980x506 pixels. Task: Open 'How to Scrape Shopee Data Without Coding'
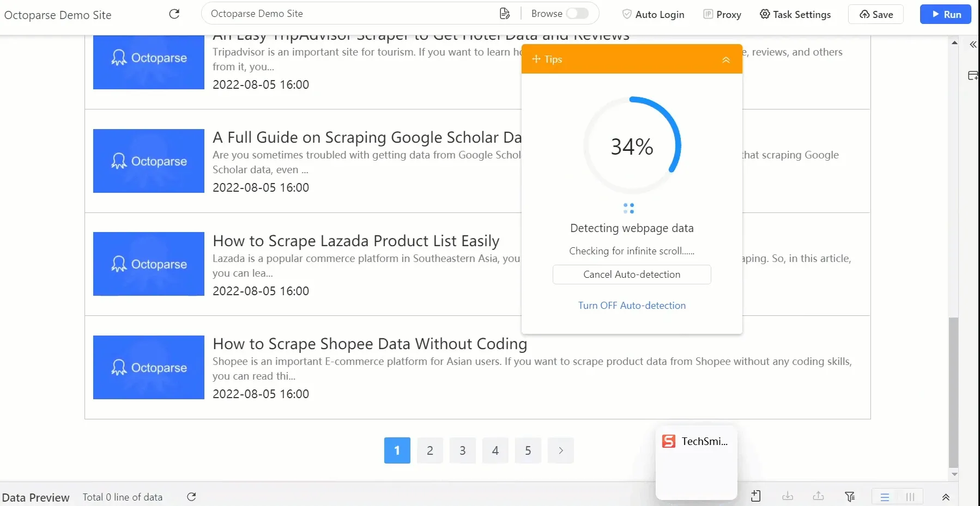coord(370,344)
